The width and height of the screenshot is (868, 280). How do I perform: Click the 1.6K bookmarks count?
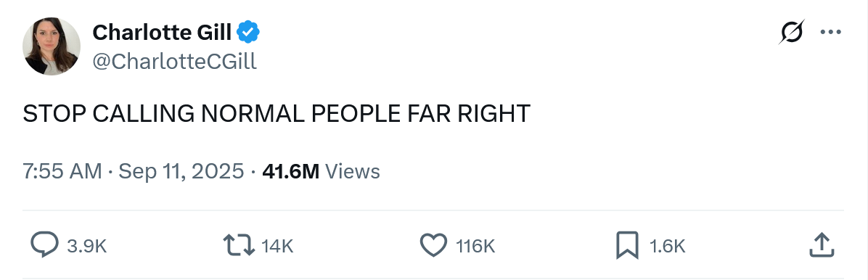[x=667, y=246]
